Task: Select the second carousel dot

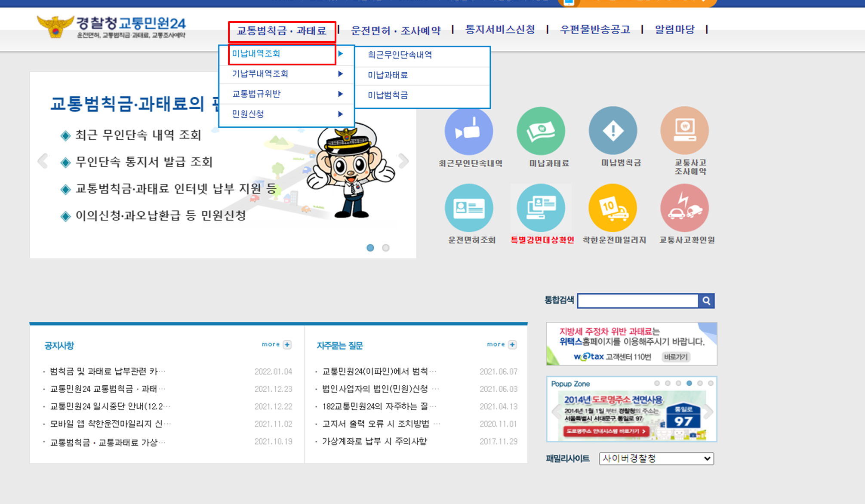Action: 385,248
